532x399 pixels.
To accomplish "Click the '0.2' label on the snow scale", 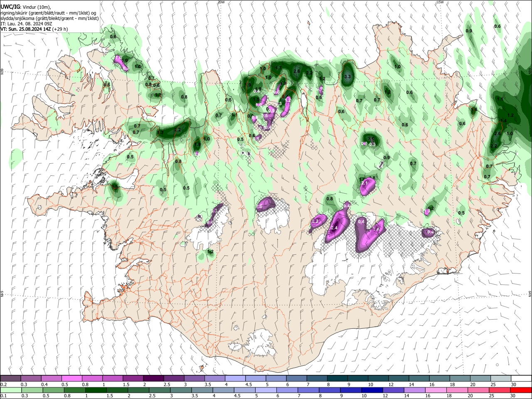I will [x=4, y=384].
